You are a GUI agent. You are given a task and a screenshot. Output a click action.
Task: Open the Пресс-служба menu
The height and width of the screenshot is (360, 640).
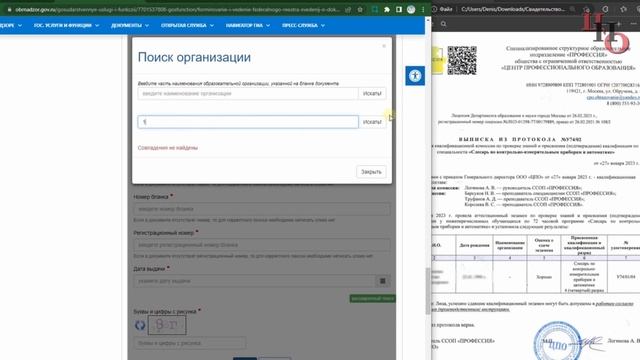click(303, 25)
